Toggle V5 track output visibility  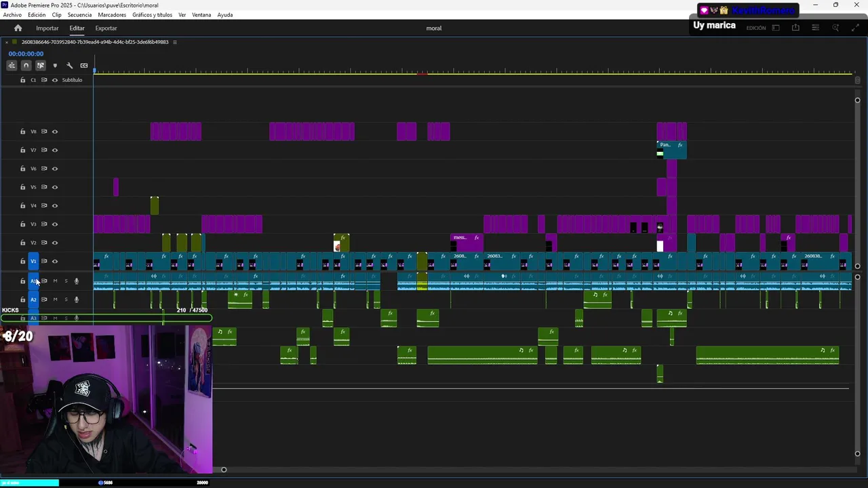(55, 187)
